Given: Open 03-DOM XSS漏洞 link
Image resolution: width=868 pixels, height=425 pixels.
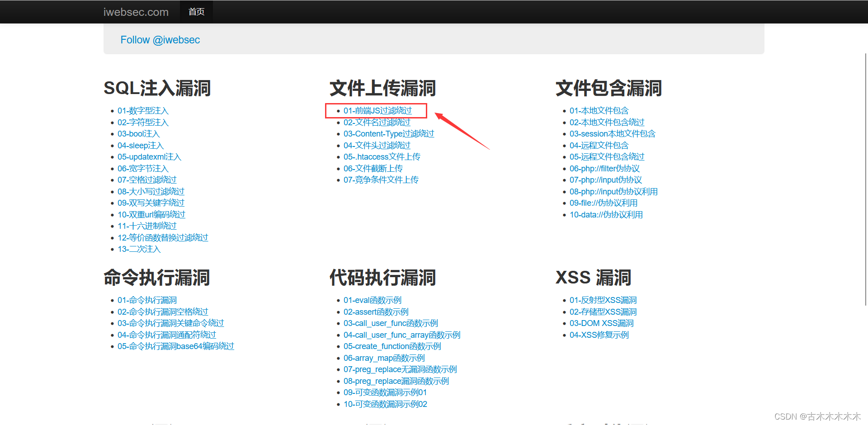Looking at the screenshot, I should [x=601, y=323].
